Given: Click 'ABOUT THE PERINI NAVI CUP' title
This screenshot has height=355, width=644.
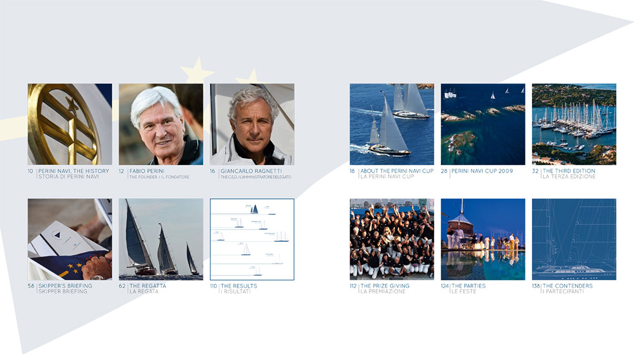Looking at the screenshot, I should [397, 171].
